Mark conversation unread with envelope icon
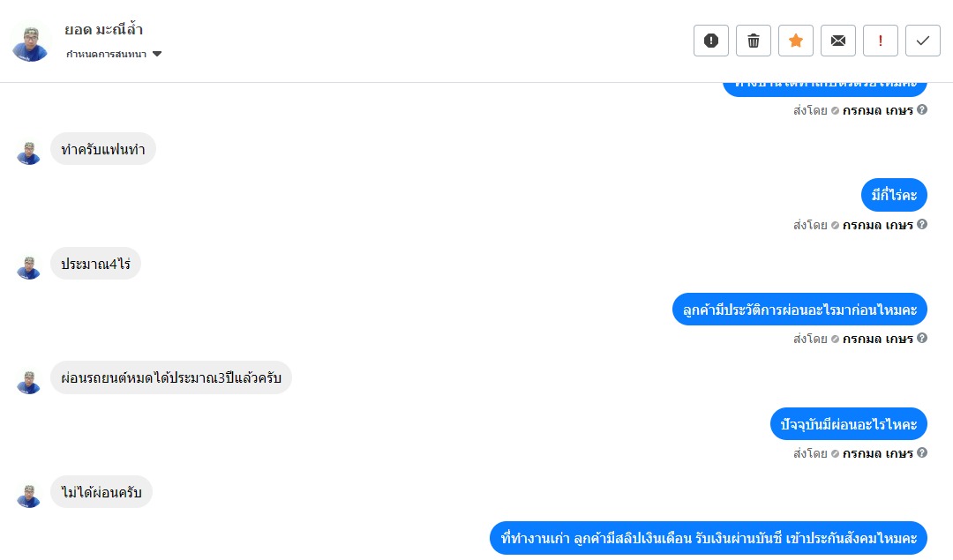 point(838,41)
